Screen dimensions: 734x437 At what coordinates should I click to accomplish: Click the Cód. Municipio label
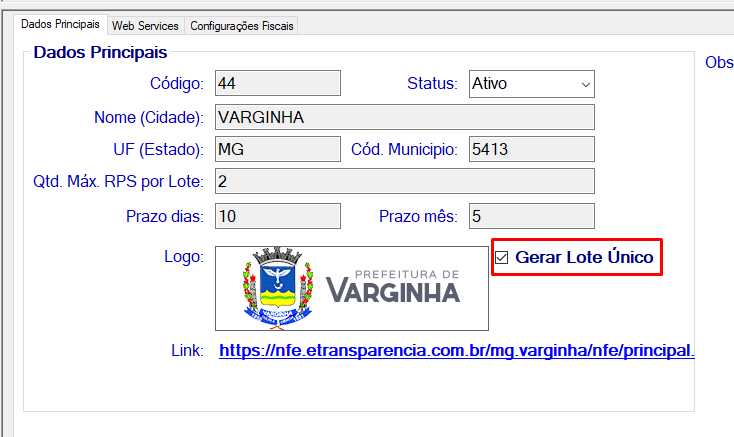[x=404, y=149]
